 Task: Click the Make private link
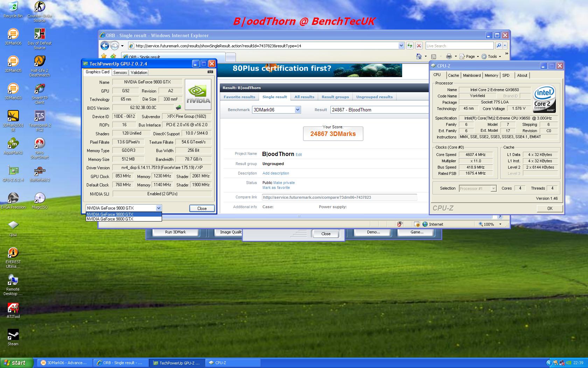coord(284,183)
